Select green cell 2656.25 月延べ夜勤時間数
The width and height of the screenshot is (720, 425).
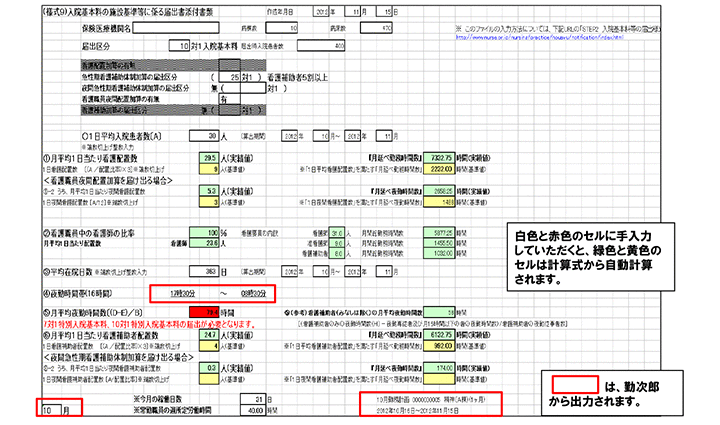tap(439, 191)
